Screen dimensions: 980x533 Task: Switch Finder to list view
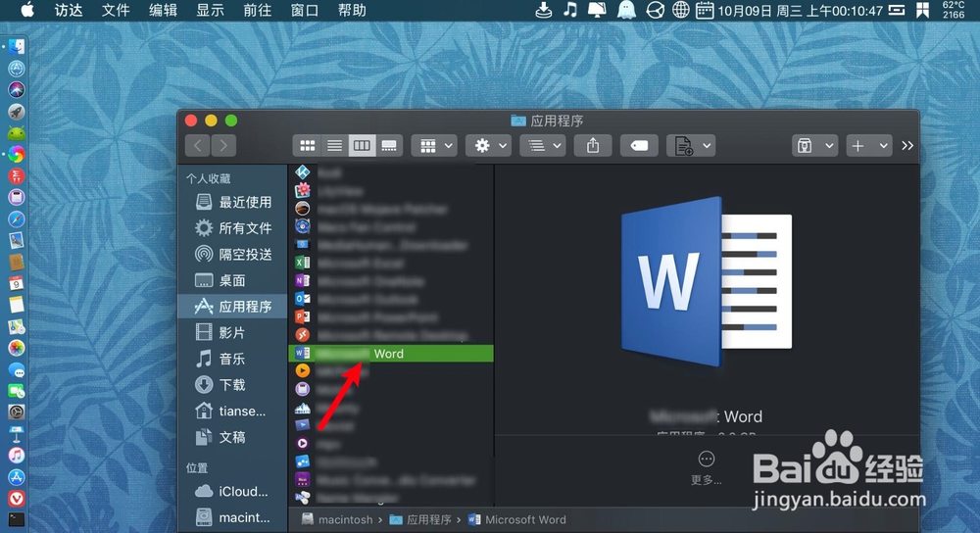[334, 146]
